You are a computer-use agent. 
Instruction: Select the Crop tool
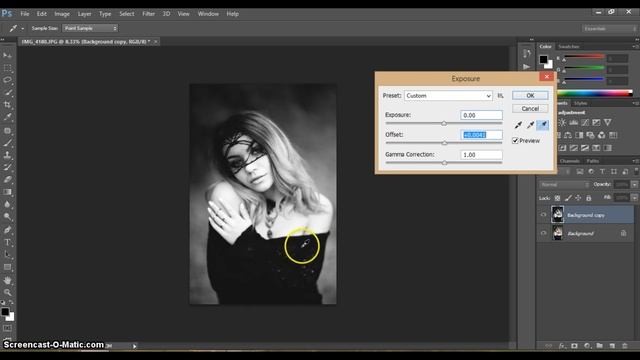click(x=7, y=105)
